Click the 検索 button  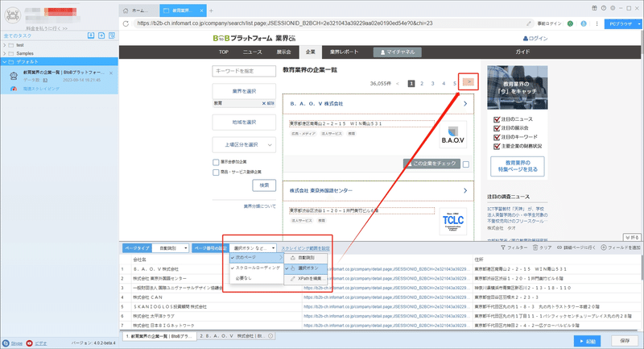coord(264,185)
